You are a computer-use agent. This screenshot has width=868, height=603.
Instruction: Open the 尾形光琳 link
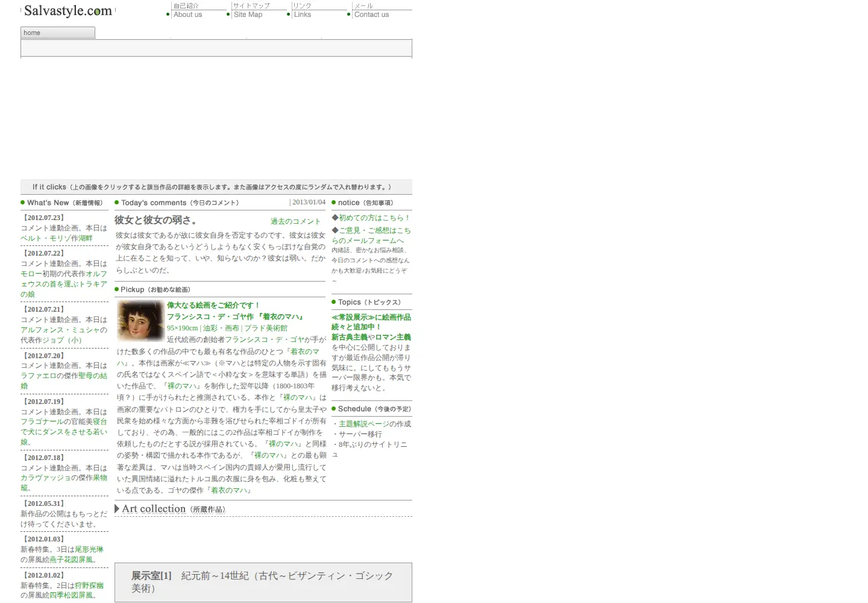(x=89, y=549)
